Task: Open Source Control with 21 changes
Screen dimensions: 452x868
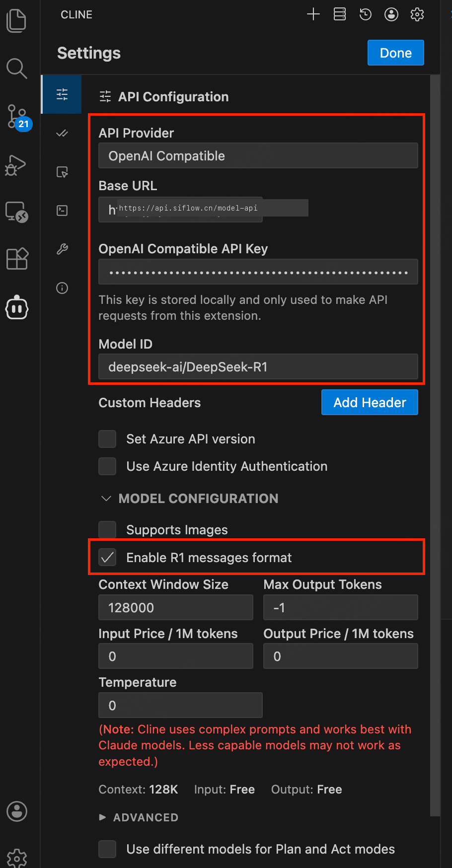Action: point(18,118)
